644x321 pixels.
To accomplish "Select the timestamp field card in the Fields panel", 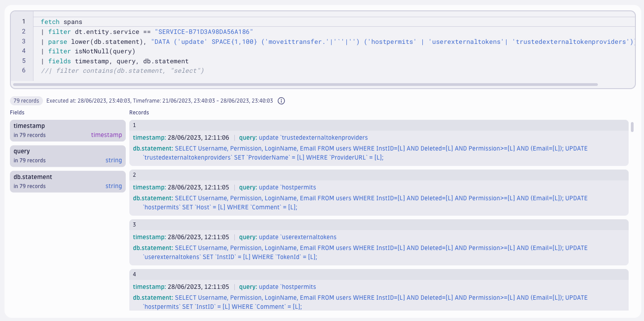I will click(x=54, y=130).
